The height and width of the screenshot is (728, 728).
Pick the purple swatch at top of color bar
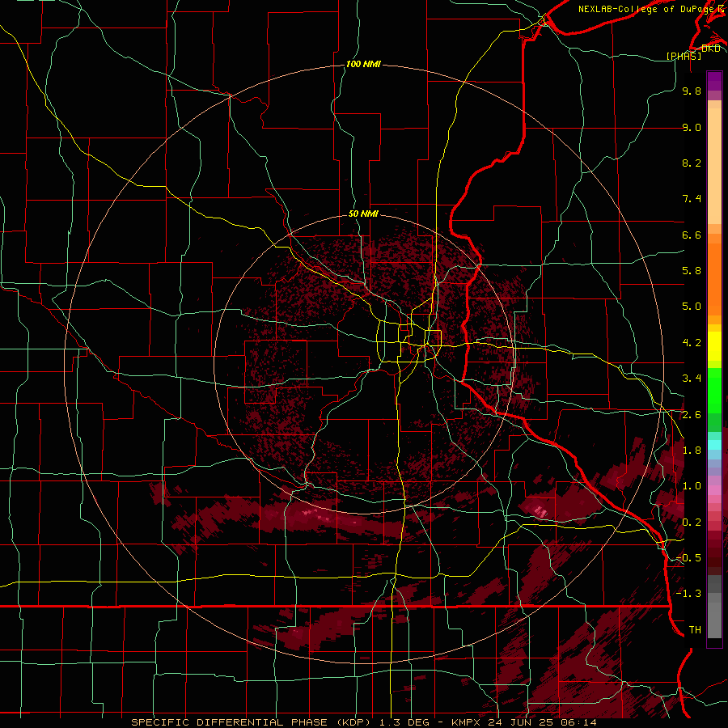tap(714, 81)
